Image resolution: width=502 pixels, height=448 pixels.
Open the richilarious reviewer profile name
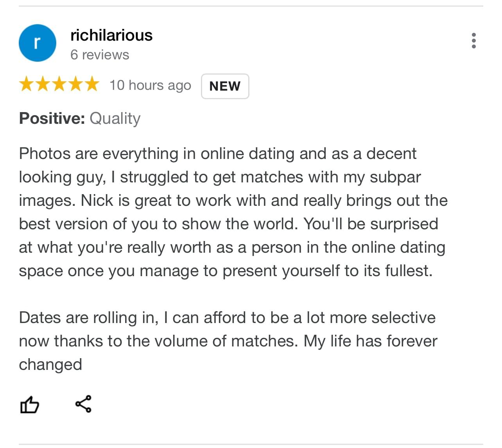pyautogui.click(x=111, y=36)
